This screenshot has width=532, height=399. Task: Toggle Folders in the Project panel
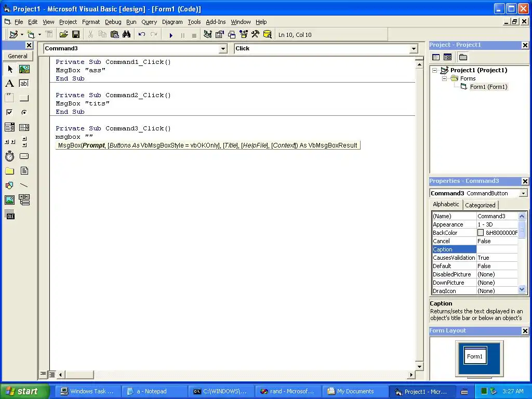pyautogui.click(x=463, y=57)
